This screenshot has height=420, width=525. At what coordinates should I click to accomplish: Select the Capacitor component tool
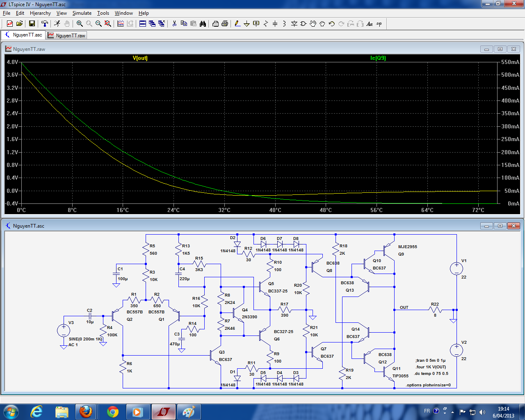pyautogui.click(x=275, y=24)
